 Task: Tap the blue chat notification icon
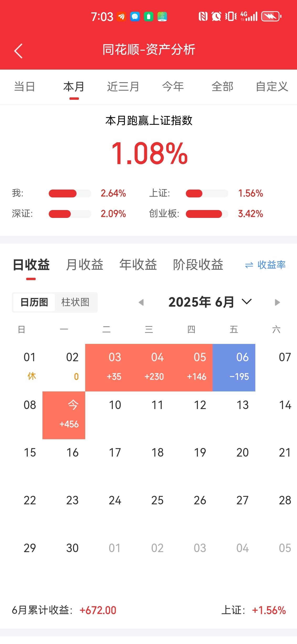pyautogui.click(x=135, y=17)
